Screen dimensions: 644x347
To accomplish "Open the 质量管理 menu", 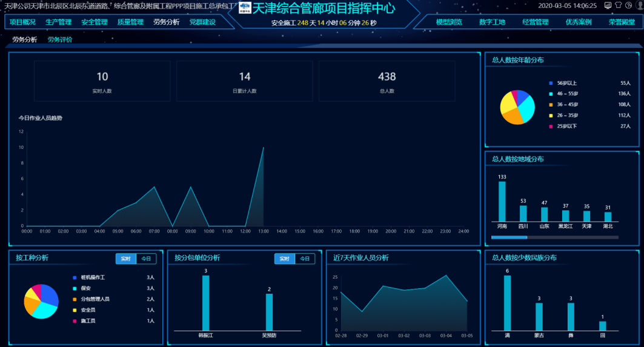I will [131, 22].
